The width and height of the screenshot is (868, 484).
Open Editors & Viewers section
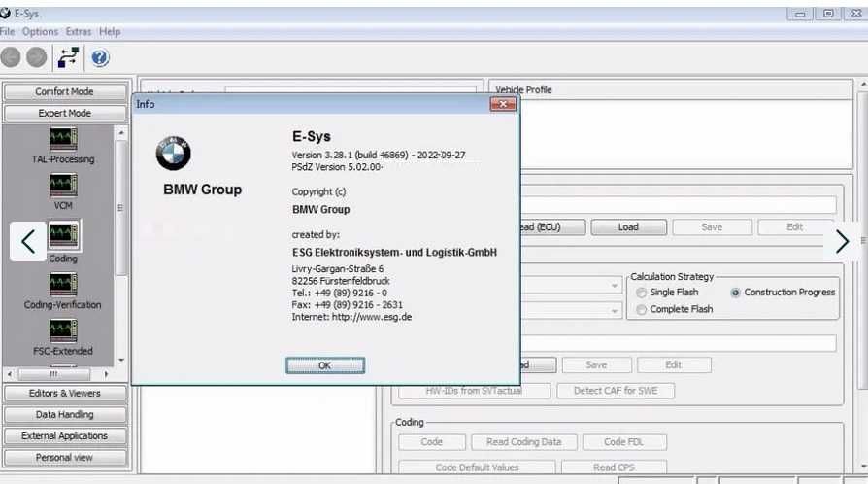coord(65,393)
